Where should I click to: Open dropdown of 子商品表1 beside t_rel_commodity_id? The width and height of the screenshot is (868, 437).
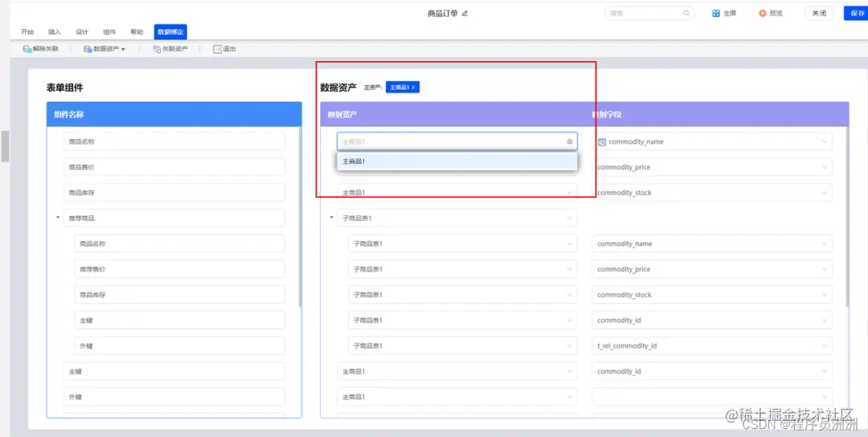pyautogui.click(x=569, y=345)
